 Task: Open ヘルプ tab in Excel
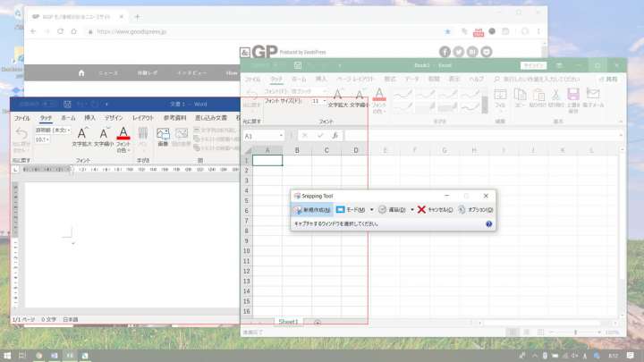coord(477,80)
